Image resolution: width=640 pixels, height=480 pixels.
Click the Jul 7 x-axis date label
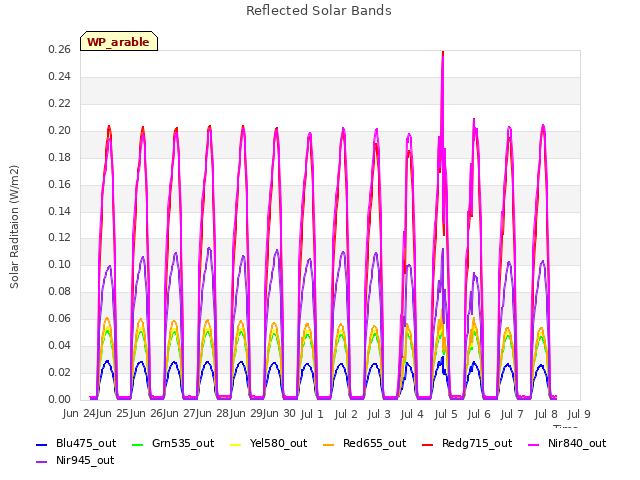click(x=512, y=415)
